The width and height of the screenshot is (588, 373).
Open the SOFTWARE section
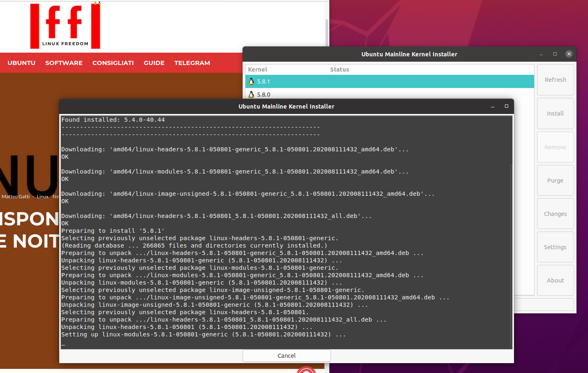point(64,63)
